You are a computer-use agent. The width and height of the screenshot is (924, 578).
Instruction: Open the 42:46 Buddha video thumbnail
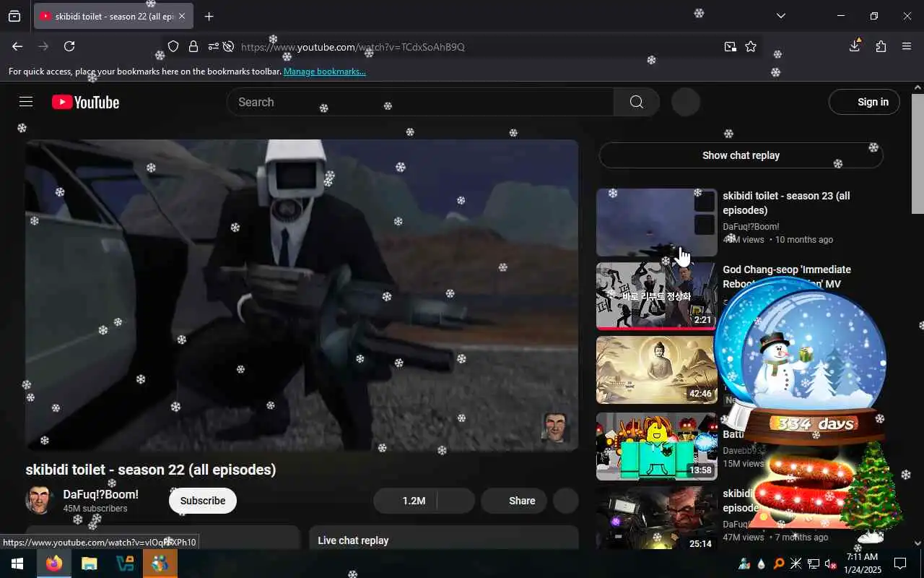click(x=656, y=370)
